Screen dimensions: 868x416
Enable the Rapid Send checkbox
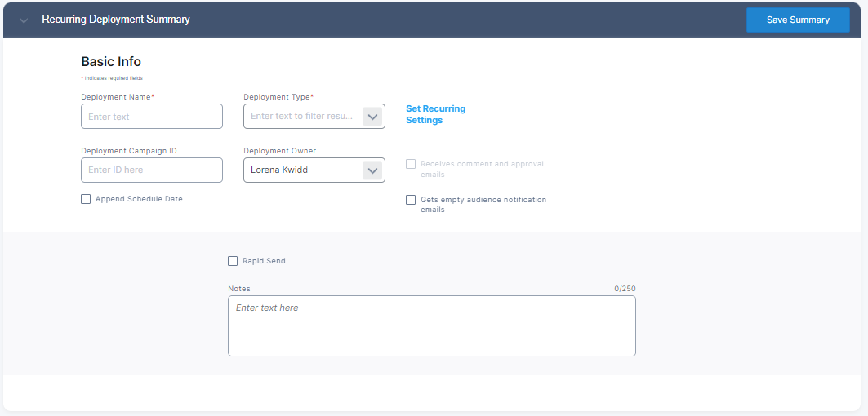click(x=233, y=261)
